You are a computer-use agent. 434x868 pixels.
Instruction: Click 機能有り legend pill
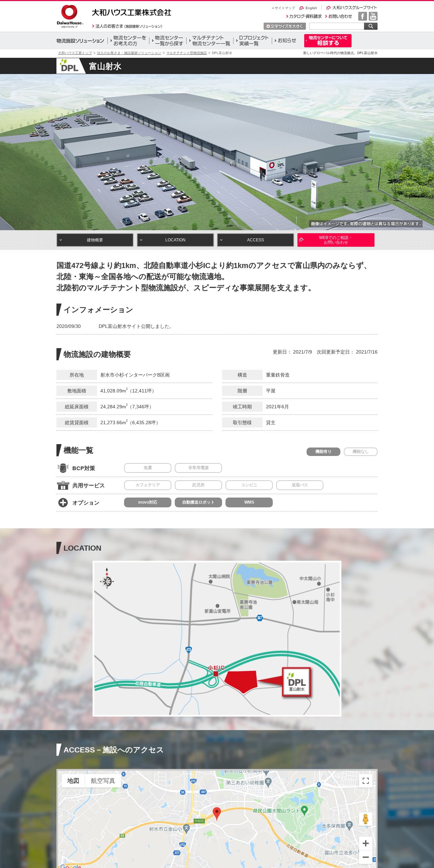[x=323, y=452]
